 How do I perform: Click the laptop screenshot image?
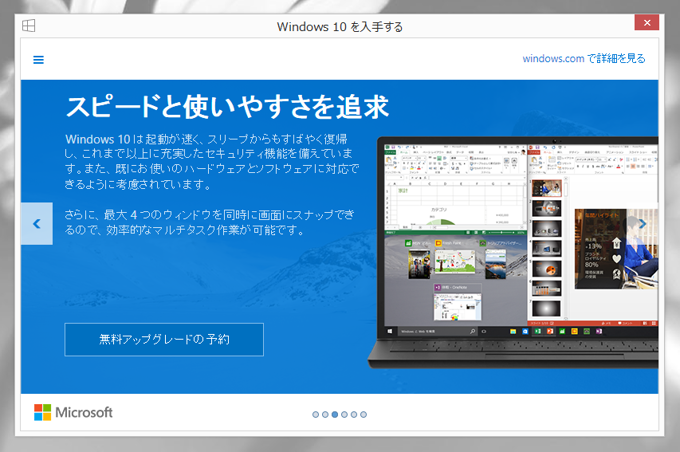(513, 252)
